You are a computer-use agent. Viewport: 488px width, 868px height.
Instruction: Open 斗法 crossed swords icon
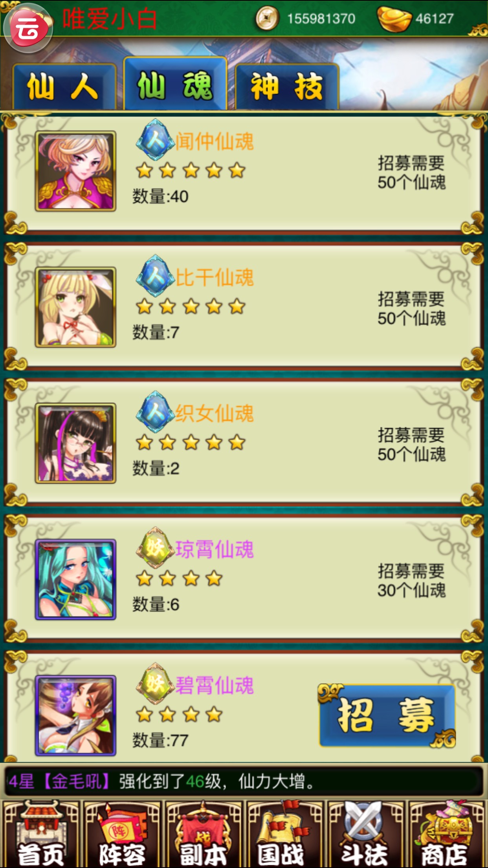pos(365,834)
